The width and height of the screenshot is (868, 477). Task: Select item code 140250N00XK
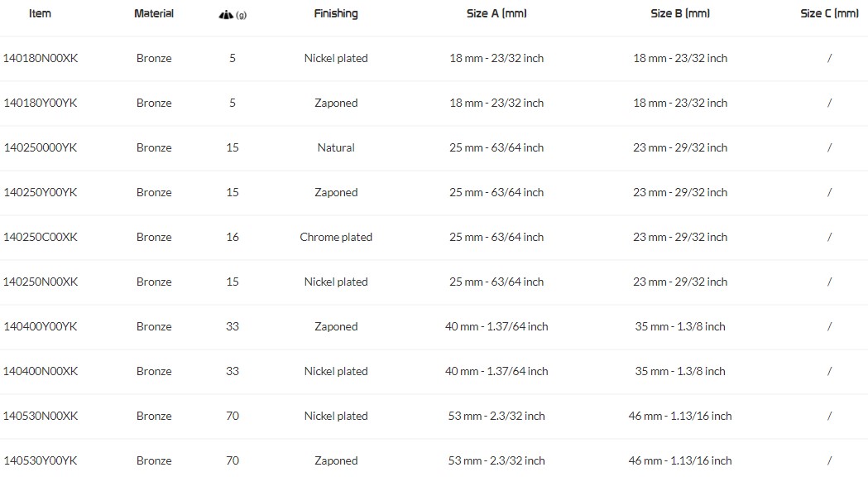click(x=41, y=282)
